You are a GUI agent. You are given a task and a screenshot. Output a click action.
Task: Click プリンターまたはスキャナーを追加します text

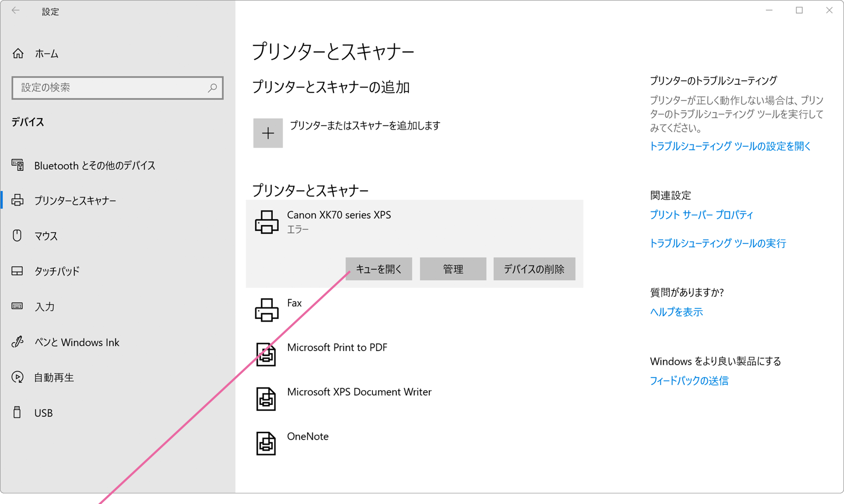(x=365, y=125)
